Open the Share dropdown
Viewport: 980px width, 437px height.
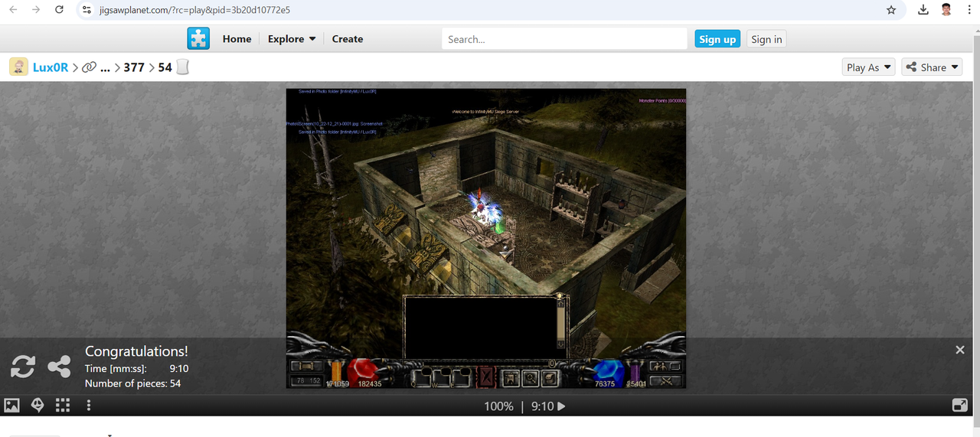[932, 67]
